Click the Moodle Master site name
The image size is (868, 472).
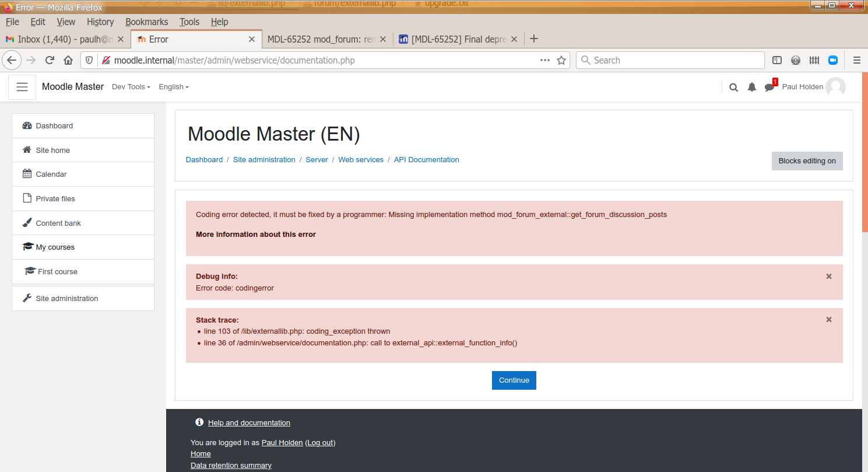point(73,87)
